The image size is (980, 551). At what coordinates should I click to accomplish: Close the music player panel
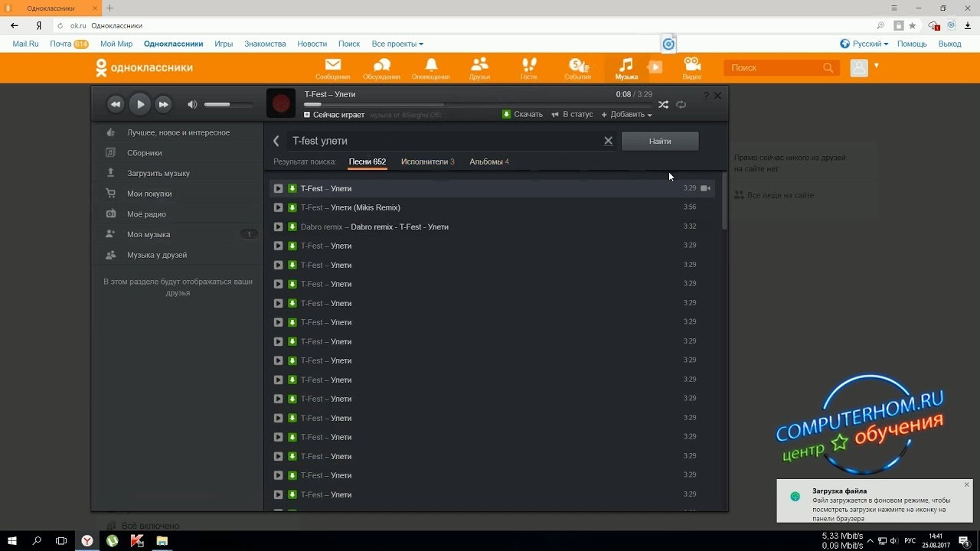717,96
